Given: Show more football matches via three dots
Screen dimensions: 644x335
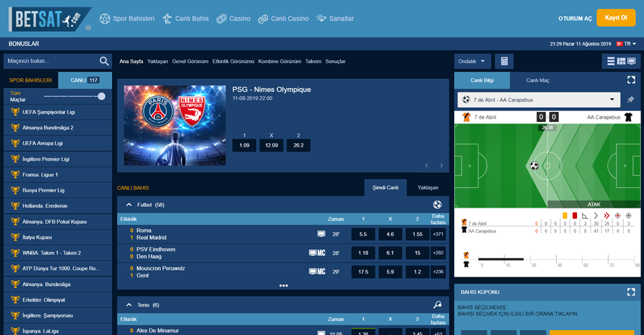Looking at the screenshot, I should coord(283,285).
